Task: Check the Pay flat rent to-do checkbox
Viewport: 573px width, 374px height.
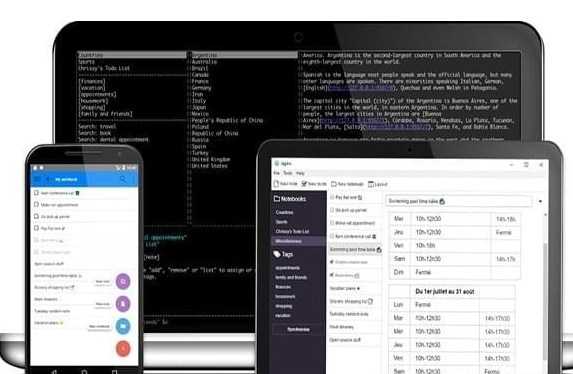Action: click(x=332, y=197)
